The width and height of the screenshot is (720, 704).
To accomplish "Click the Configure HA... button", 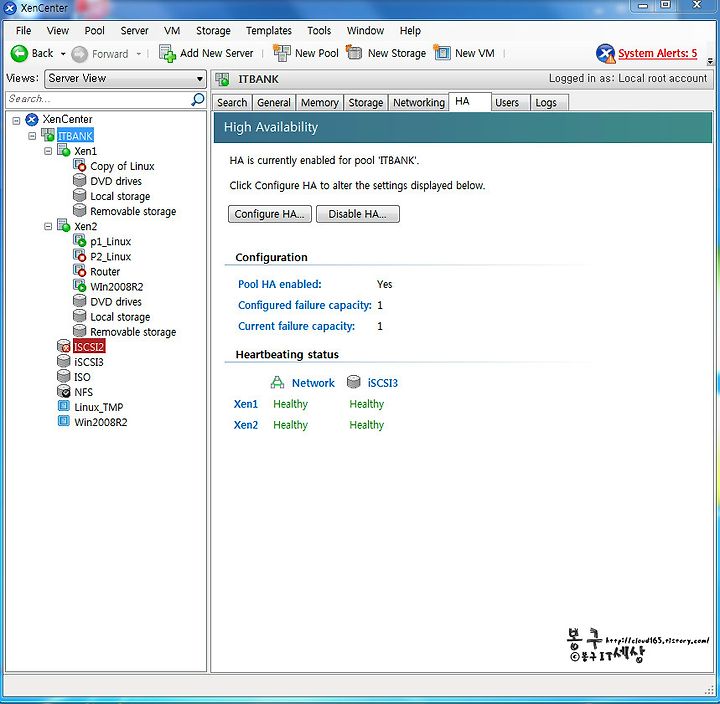I will (x=270, y=214).
